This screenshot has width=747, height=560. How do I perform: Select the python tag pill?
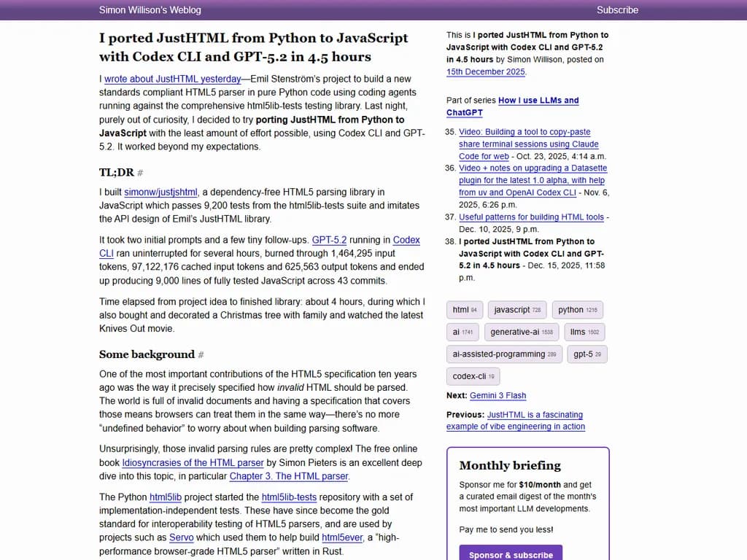578,309
